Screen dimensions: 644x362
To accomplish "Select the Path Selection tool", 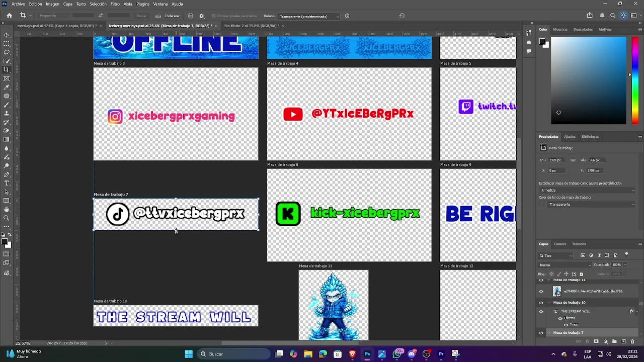I will pyautogui.click(x=7, y=192).
